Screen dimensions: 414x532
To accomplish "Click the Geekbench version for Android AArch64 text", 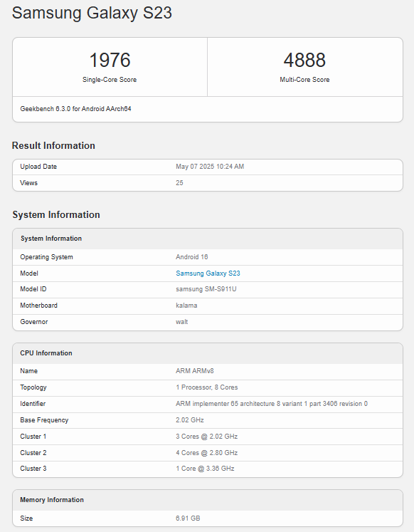I will (x=75, y=109).
